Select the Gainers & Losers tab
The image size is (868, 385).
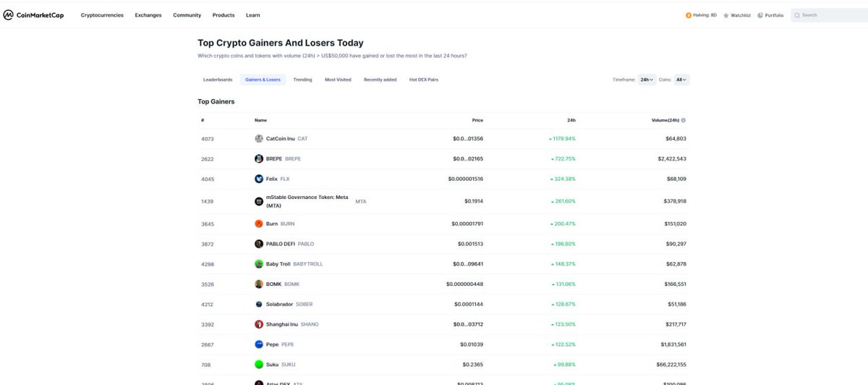click(263, 80)
